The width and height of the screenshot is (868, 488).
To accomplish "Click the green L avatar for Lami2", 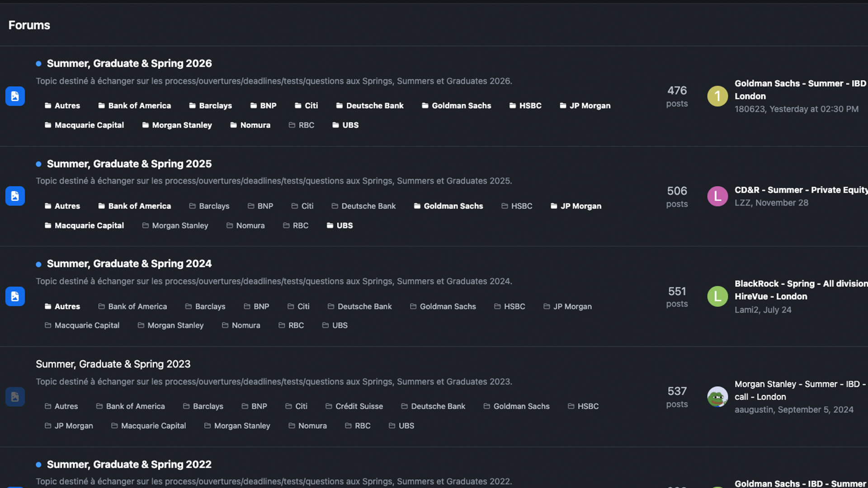I will [x=717, y=296].
